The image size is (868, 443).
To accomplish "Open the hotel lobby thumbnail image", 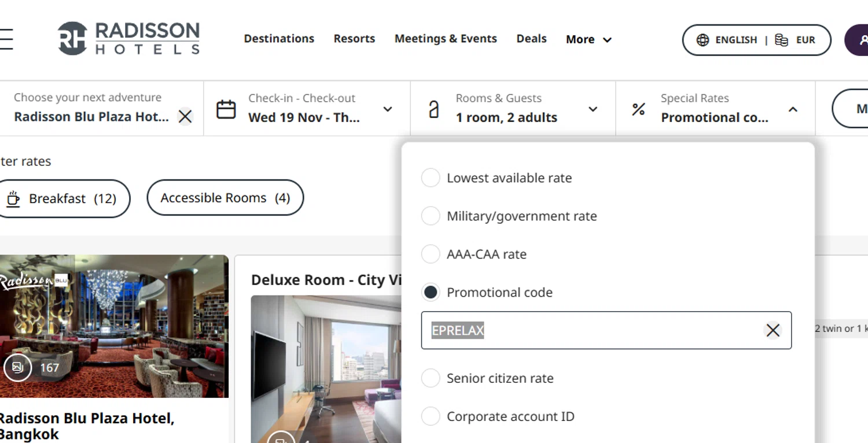I will point(114,326).
